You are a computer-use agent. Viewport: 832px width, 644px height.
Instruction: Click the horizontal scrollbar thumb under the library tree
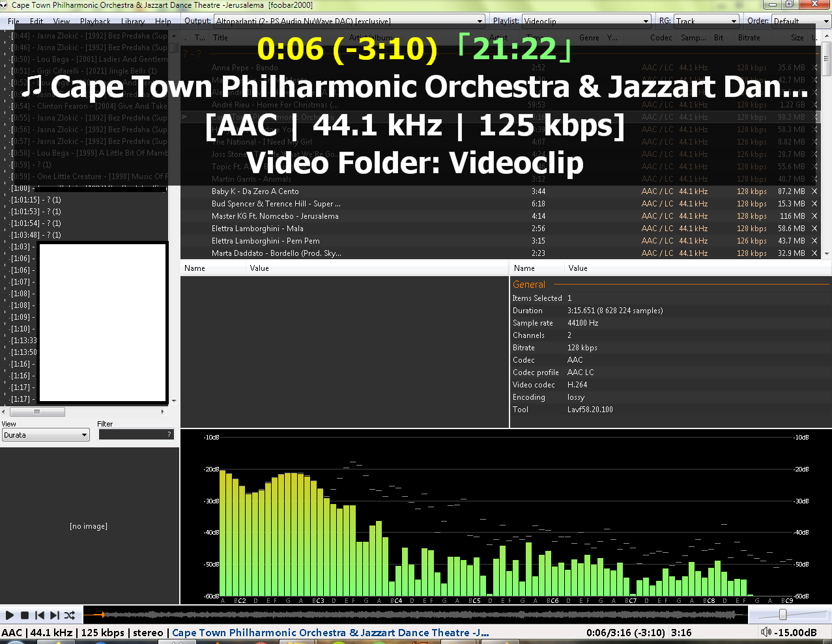[37, 412]
